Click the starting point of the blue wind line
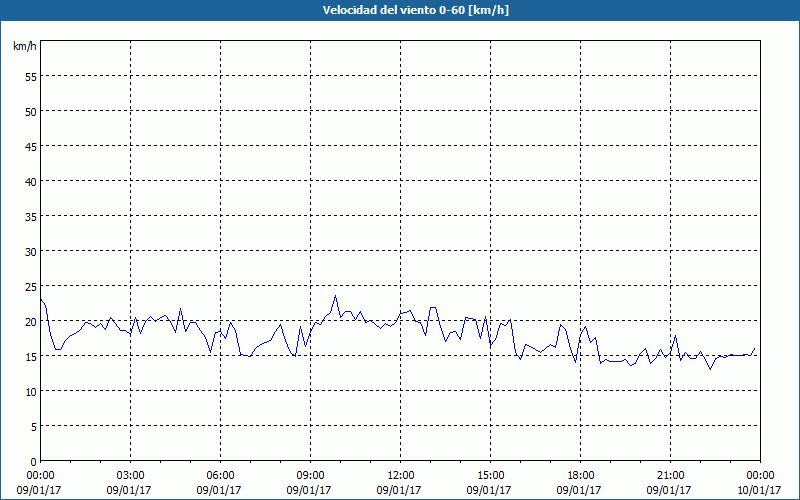The image size is (800, 500). (41, 299)
